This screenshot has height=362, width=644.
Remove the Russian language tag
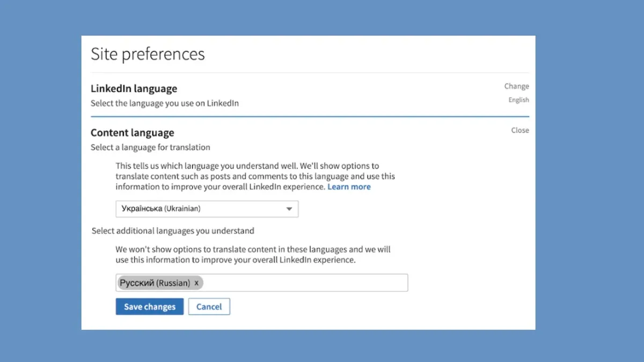tap(196, 283)
